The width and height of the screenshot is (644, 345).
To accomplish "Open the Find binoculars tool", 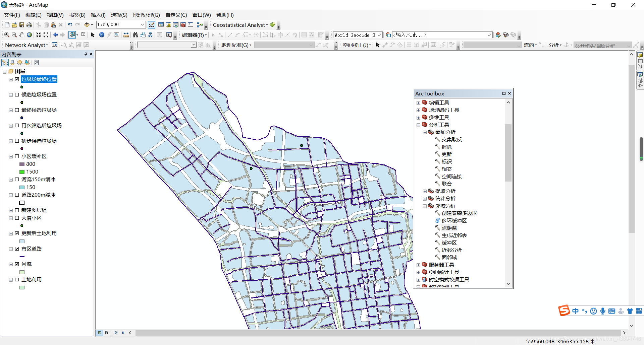I will coord(136,35).
